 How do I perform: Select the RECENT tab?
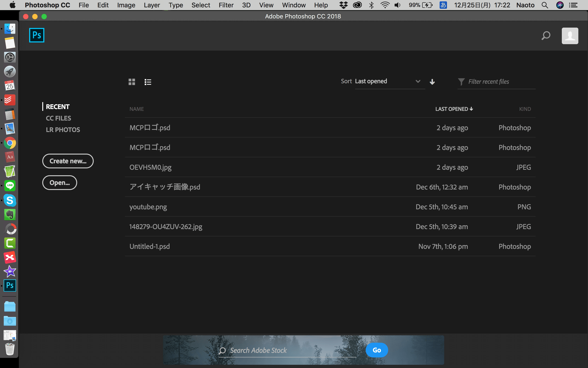58,106
